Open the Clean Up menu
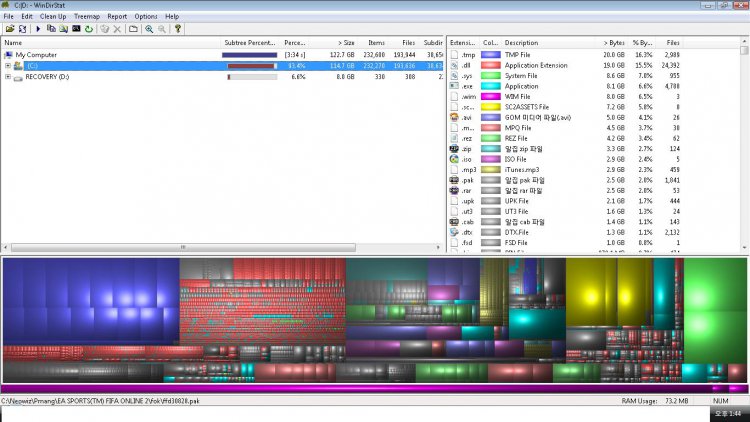Image resolution: width=750 pixels, height=422 pixels. pyautogui.click(x=53, y=16)
